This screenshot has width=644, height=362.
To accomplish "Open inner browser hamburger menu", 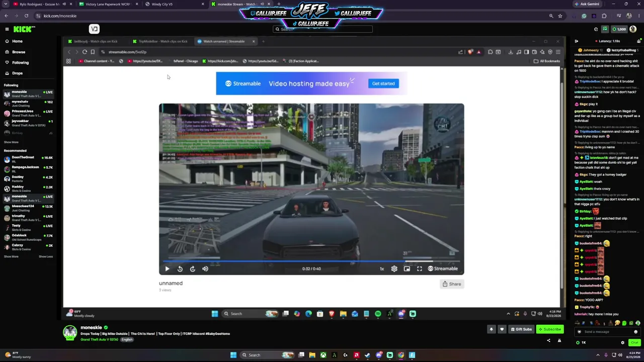I will point(557,52).
